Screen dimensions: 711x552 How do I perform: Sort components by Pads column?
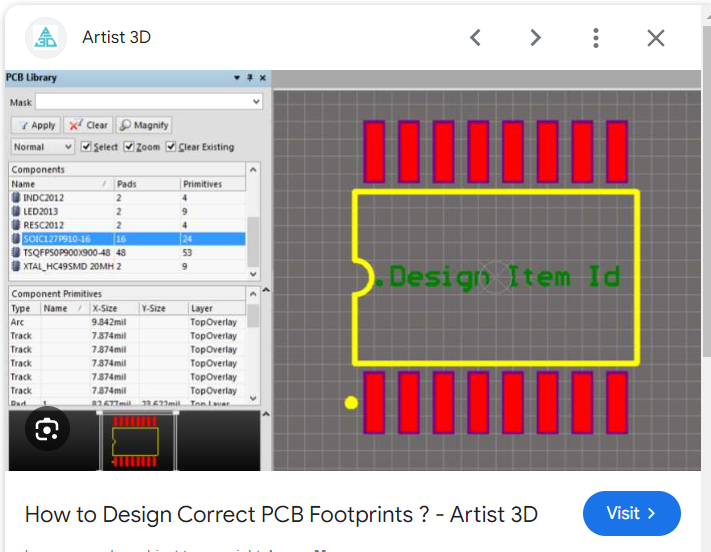click(147, 184)
